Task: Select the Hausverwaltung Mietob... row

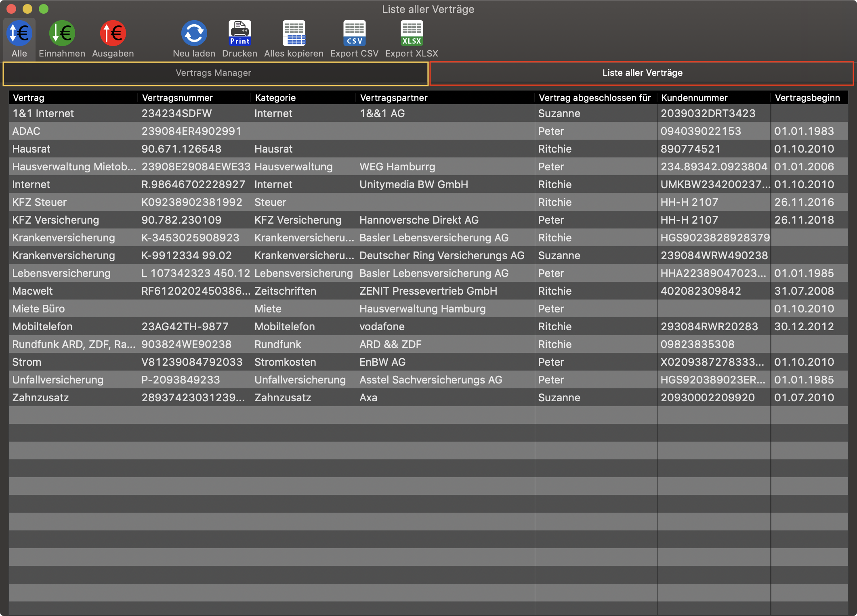Action: [x=428, y=167]
